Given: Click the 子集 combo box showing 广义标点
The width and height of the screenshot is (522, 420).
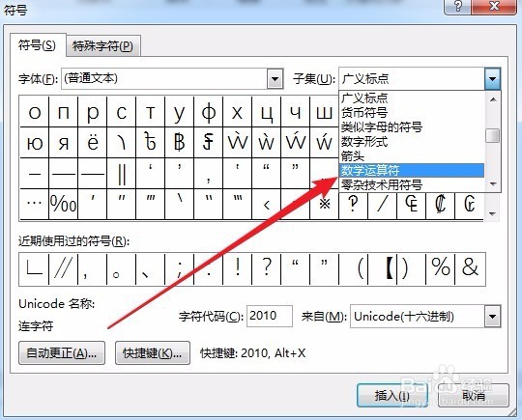Looking at the screenshot, I should (420, 79).
